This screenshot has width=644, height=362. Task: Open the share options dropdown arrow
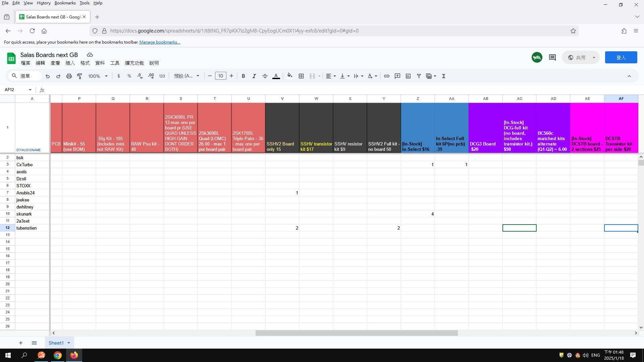point(594,57)
